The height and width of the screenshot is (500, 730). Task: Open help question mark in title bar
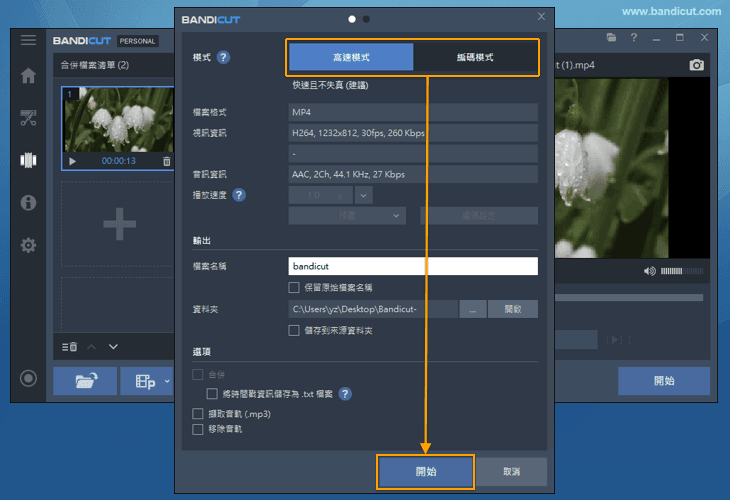(634, 38)
